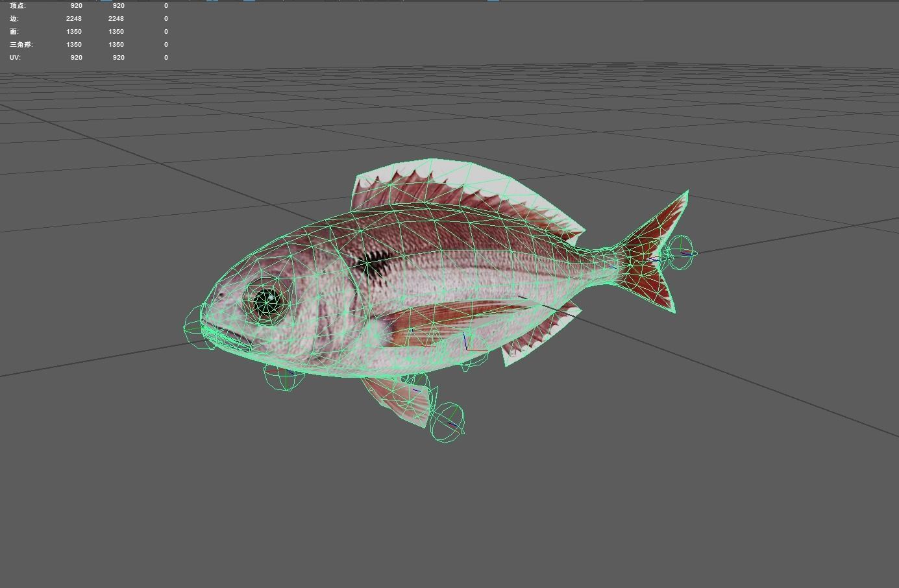The height and width of the screenshot is (588, 899).
Task: Click the black gill marking on the fish
Action: coord(371,265)
